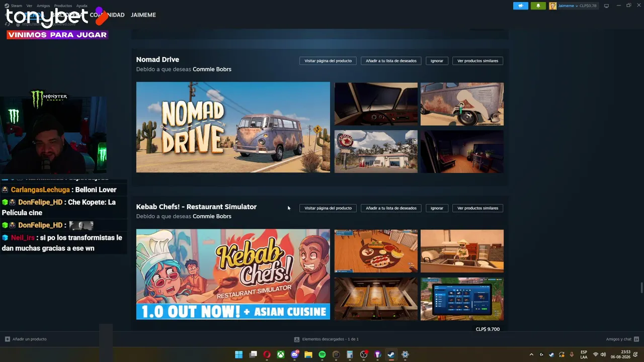Viewport: 644px width, 362px height.
Task: Click the friends icon beside Amigos y chat
Action: 636,339
